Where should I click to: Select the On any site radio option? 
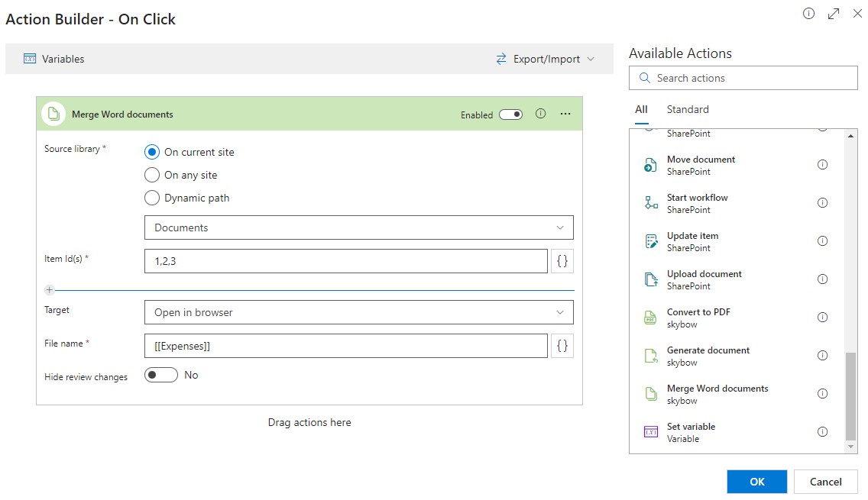point(152,175)
